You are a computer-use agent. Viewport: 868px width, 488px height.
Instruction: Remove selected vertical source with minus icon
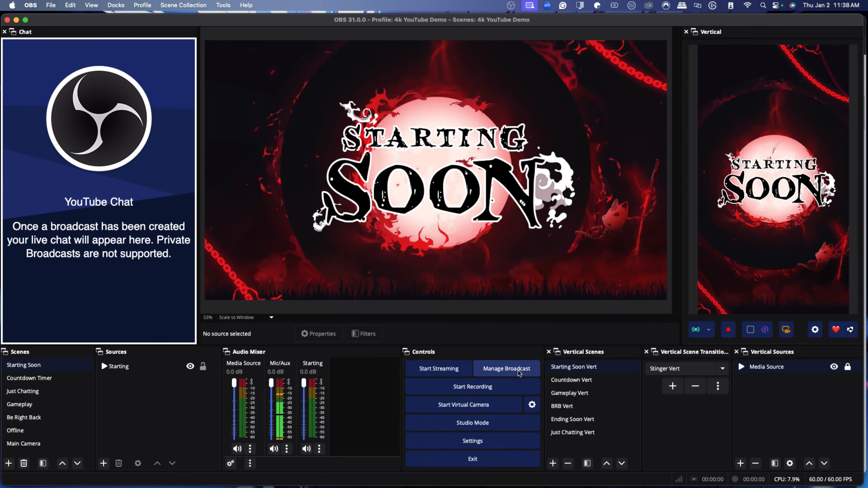(755, 463)
